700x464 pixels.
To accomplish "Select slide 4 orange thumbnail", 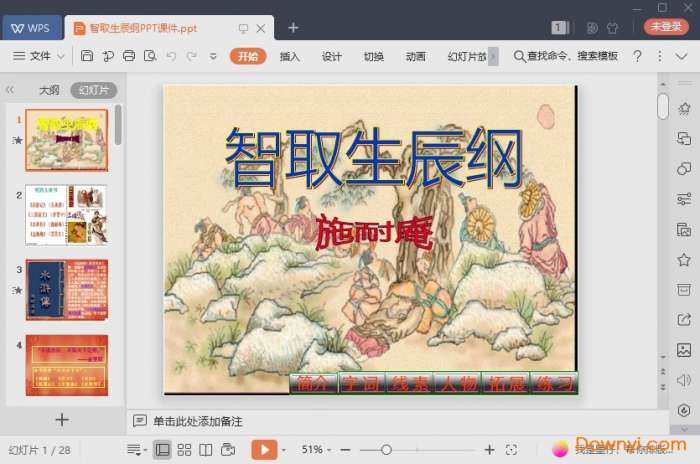I will pyautogui.click(x=67, y=365).
